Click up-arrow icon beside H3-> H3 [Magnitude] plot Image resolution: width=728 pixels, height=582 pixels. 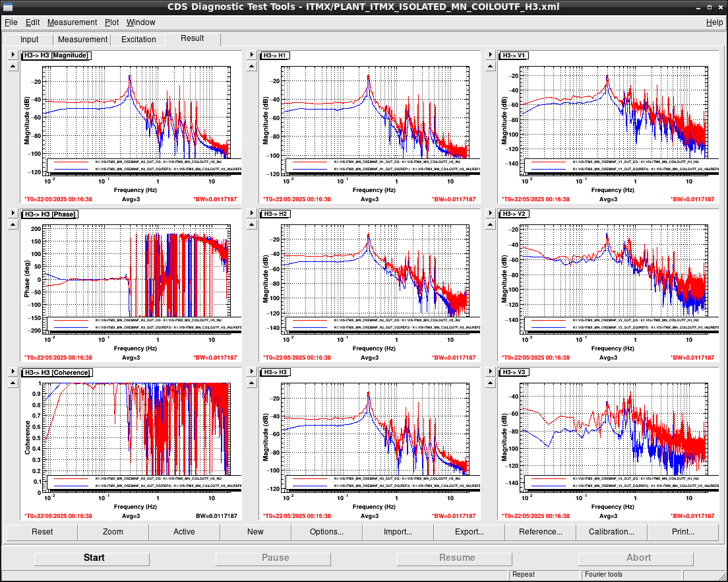pyautogui.click(x=13, y=67)
